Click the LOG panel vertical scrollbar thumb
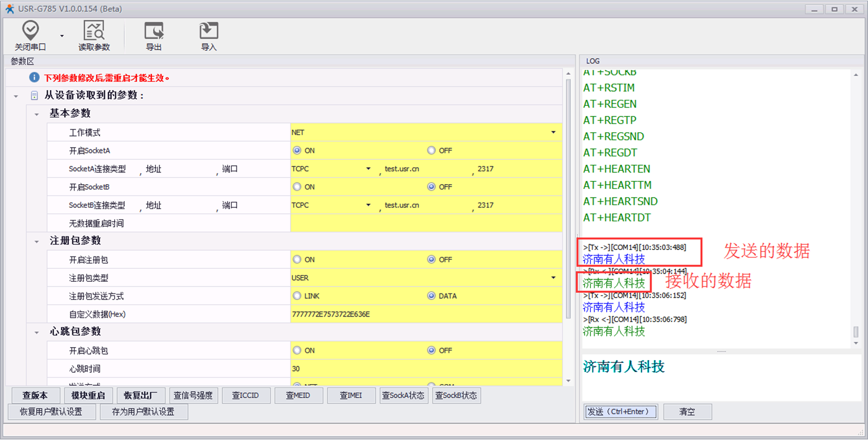 pyautogui.click(x=856, y=332)
